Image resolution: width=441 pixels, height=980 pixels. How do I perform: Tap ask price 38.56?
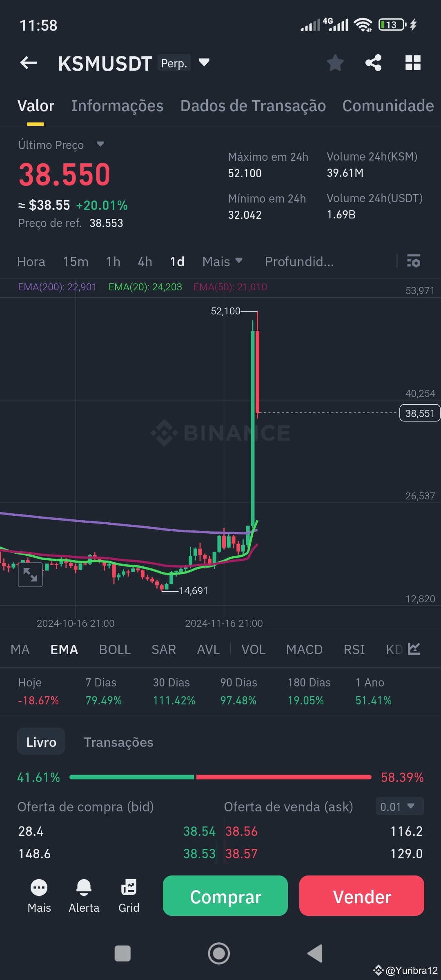click(x=242, y=831)
